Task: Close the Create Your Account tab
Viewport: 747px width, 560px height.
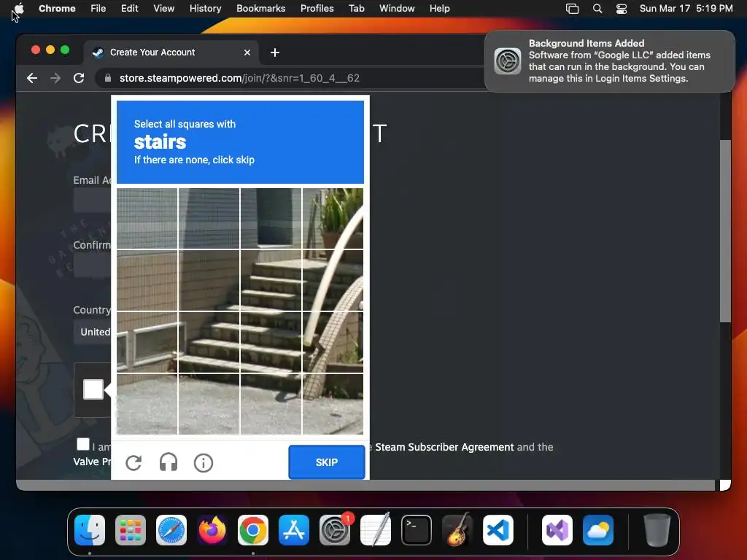Action: pos(247,52)
